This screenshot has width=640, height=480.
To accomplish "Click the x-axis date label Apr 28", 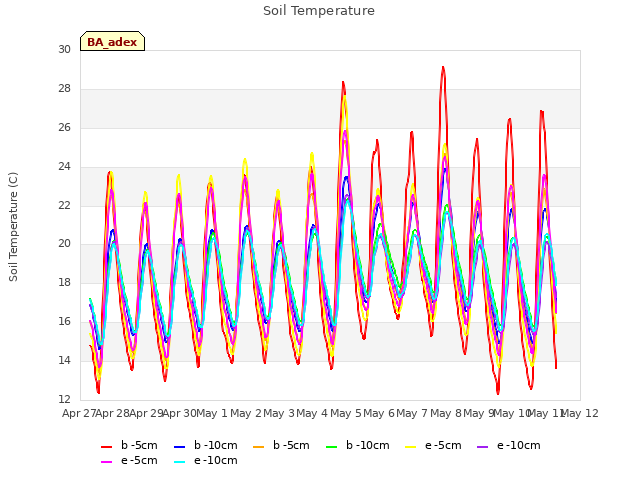I will point(113,414).
